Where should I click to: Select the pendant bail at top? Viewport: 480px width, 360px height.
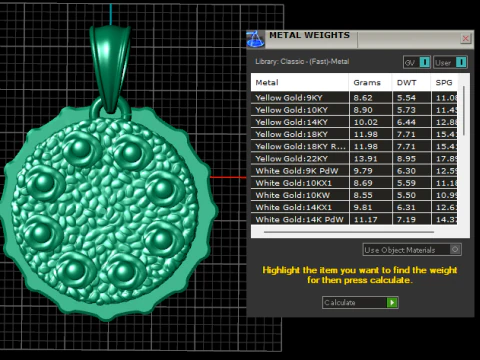pyautogui.click(x=110, y=68)
